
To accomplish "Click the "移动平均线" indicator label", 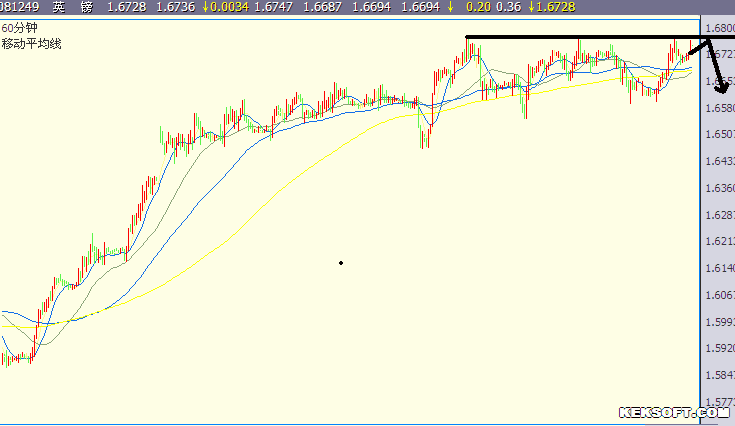I will pos(31,44).
